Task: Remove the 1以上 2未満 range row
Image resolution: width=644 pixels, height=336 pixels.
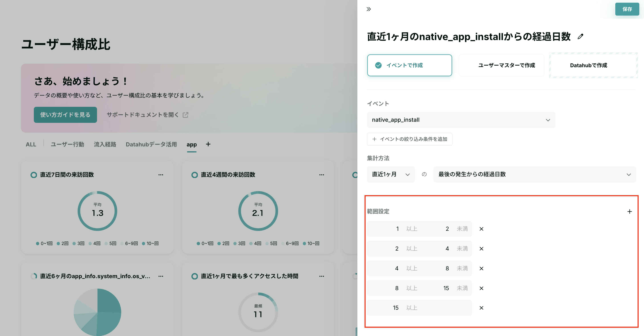Action: [481, 229]
